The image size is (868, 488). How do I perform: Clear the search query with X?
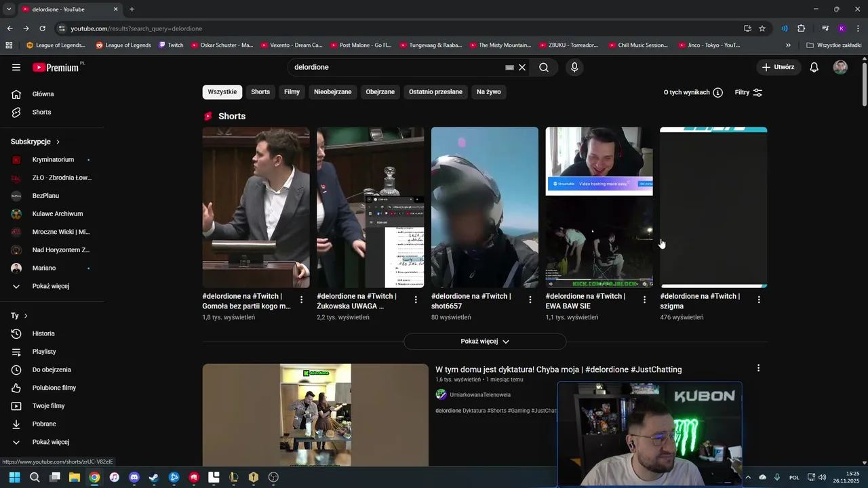pyautogui.click(x=522, y=67)
